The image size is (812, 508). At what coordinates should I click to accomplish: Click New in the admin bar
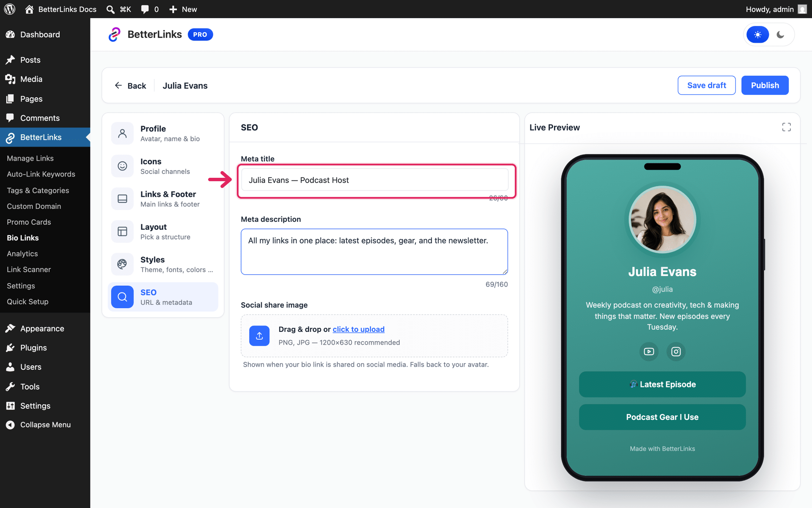(x=183, y=9)
